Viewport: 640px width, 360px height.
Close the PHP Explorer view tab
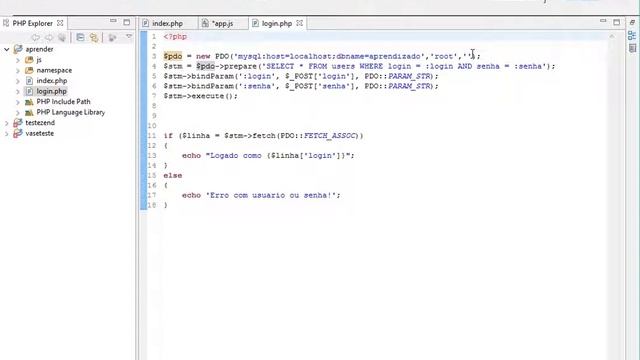(60, 23)
